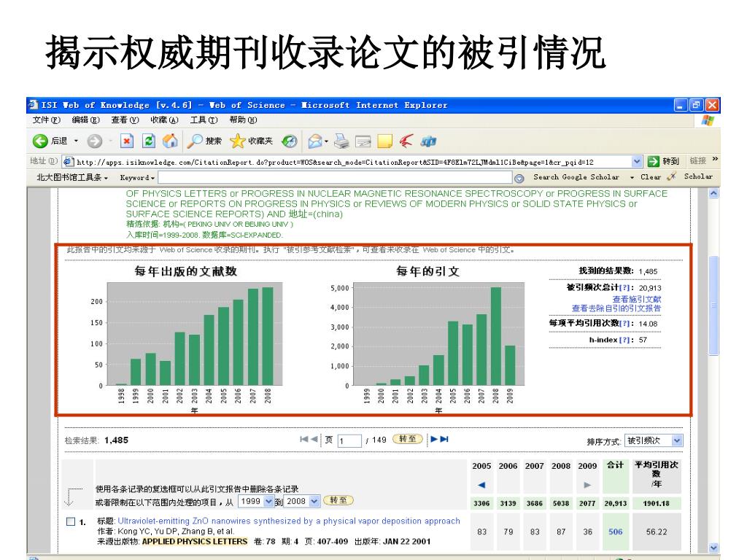Expand the Back button history arrow
Image resolution: width=747 pixels, height=560 pixels.
(76, 141)
